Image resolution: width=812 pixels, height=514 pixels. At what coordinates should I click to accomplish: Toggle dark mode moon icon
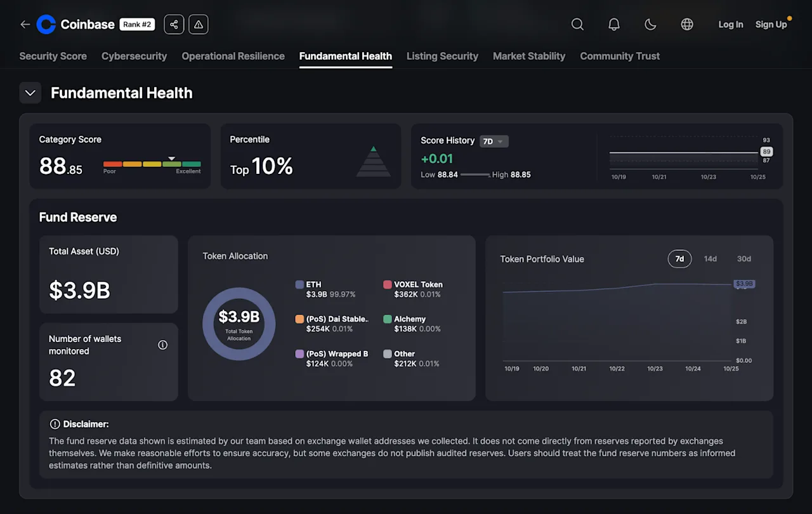pyautogui.click(x=650, y=25)
